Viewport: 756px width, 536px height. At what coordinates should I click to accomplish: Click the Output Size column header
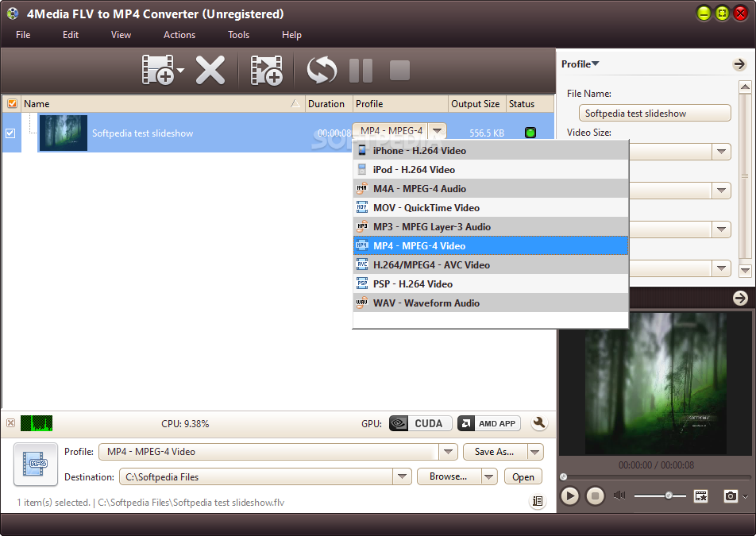point(476,104)
